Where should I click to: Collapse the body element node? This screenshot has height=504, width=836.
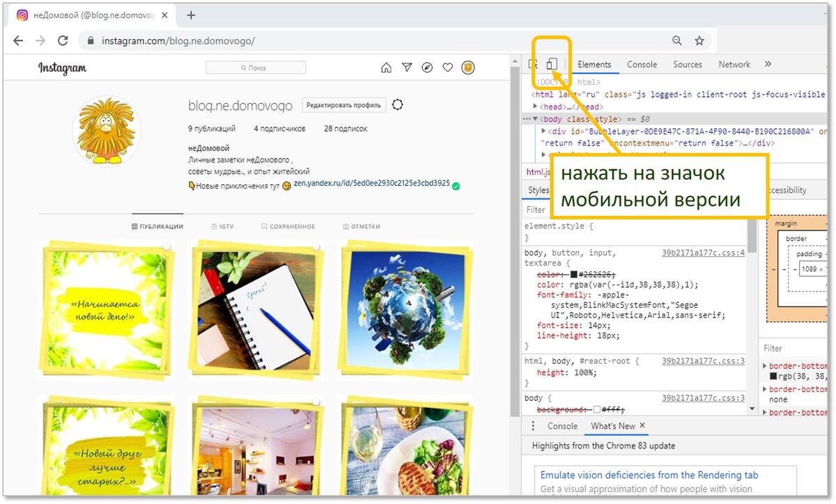(535, 119)
